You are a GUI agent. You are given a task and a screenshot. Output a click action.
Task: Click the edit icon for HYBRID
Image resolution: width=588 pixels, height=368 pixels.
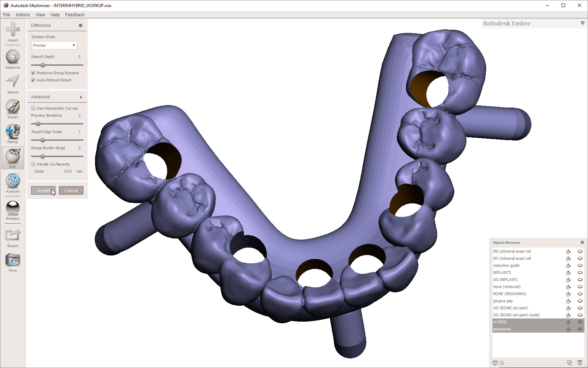[x=568, y=322]
